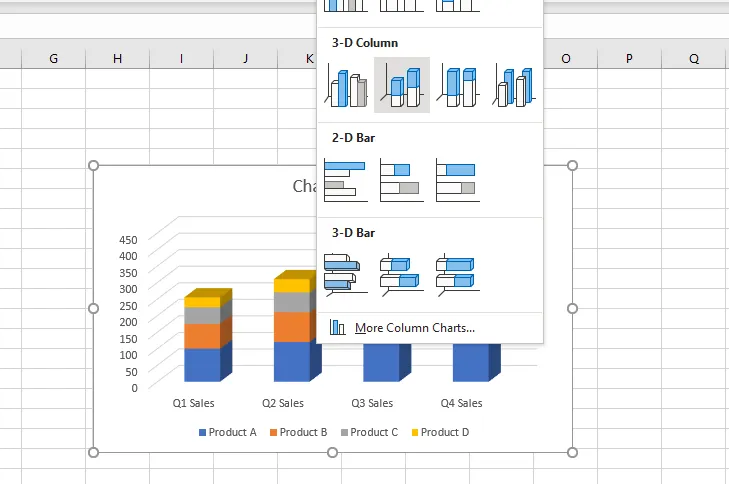Select column G header

pyautogui.click(x=53, y=59)
